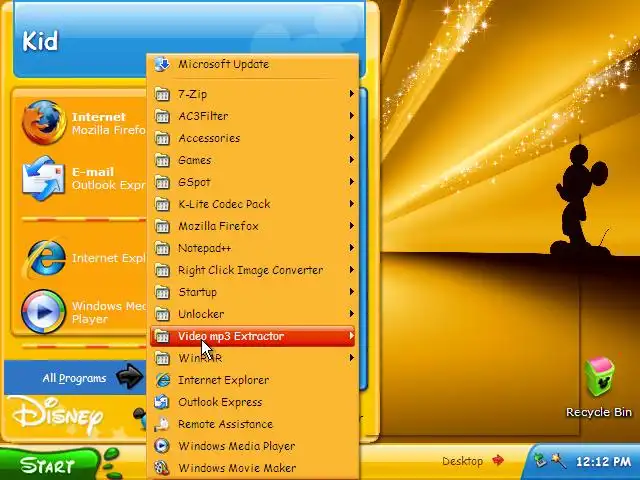Click the wand icon in system tray

pos(558,461)
